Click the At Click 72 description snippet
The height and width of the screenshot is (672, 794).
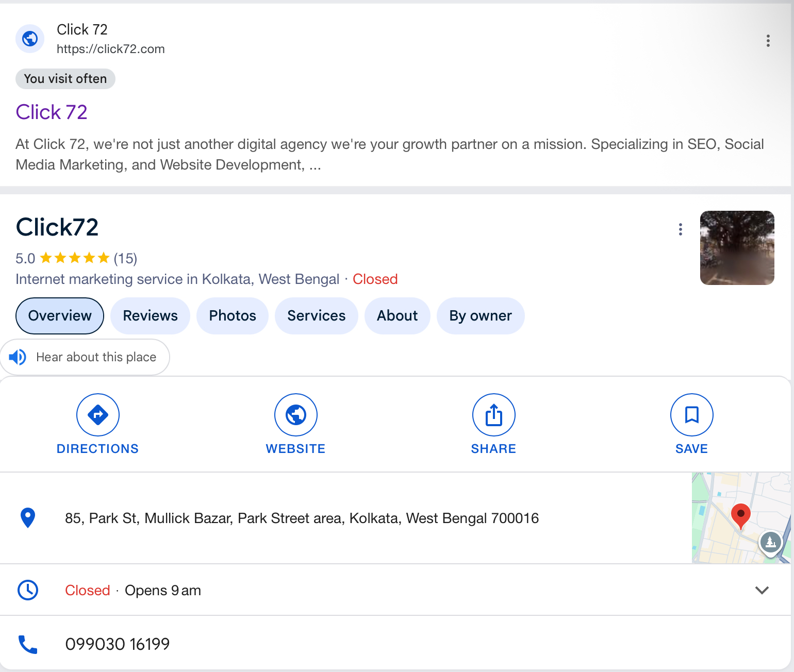click(390, 155)
